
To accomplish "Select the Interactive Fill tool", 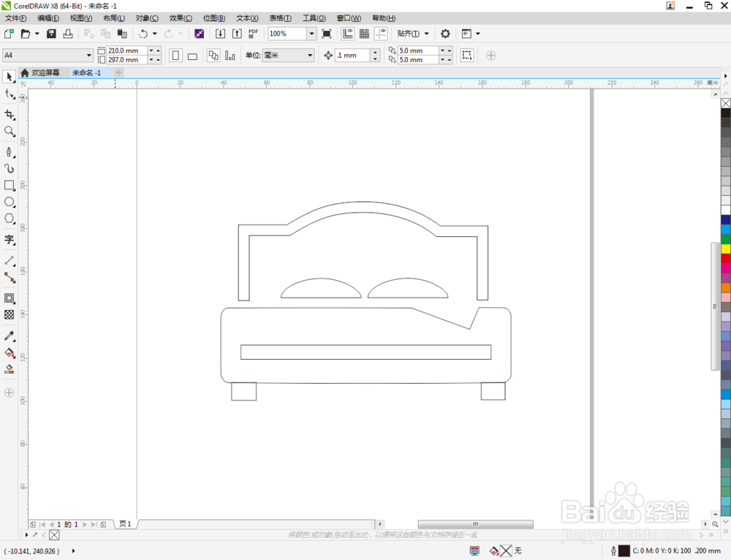I will coord(10,352).
